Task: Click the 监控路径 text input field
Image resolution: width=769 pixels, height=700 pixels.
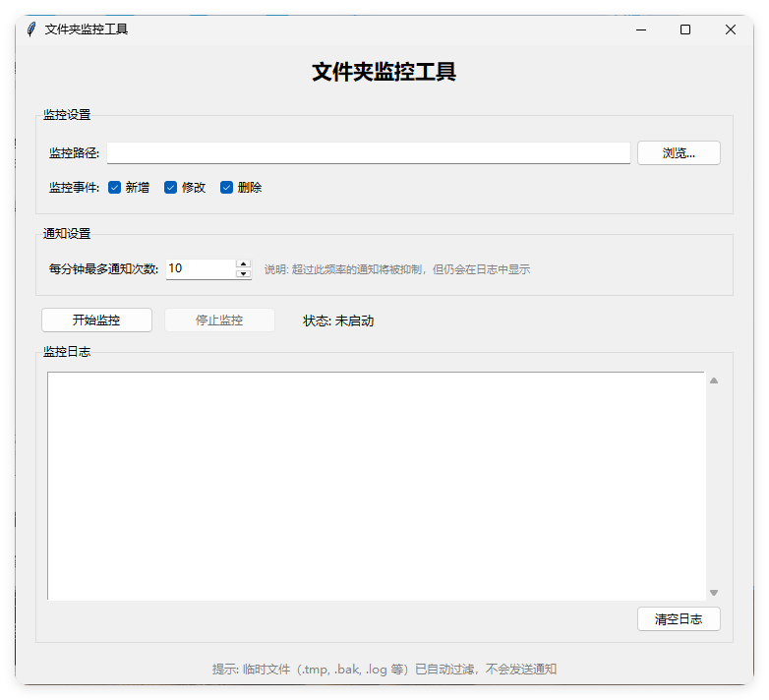Action: click(368, 153)
